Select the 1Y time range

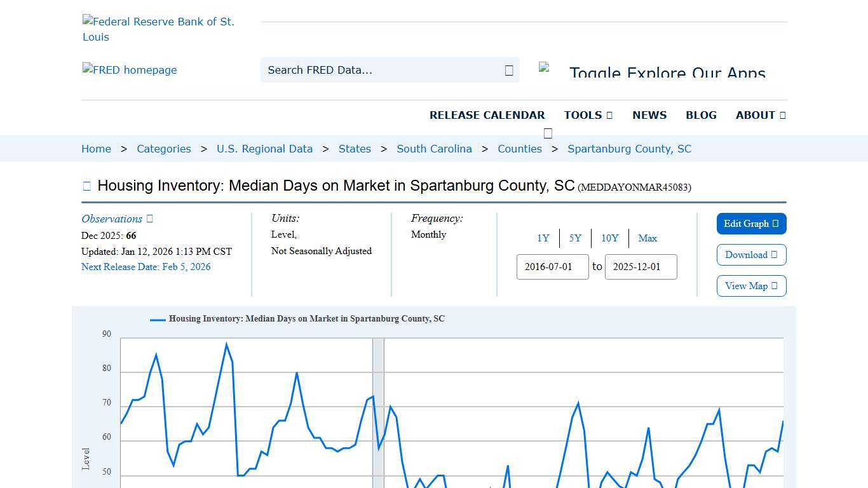coord(543,238)
